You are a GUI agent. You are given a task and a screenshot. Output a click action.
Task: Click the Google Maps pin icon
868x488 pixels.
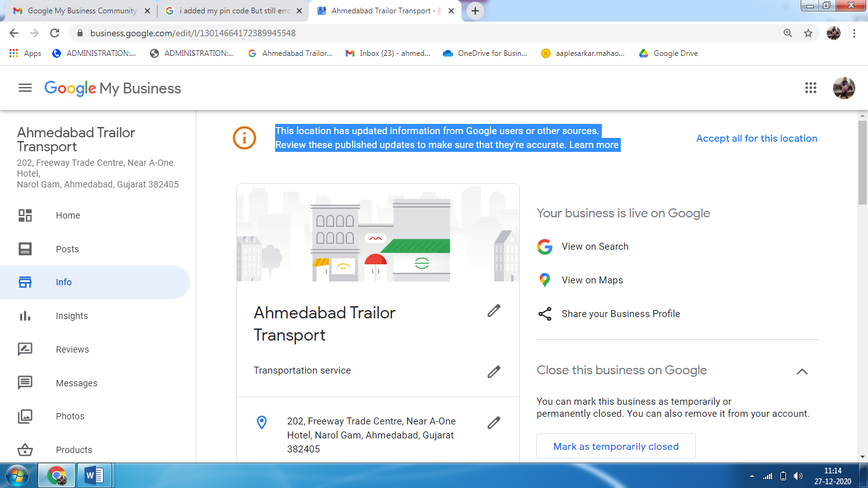pos(545,280)
